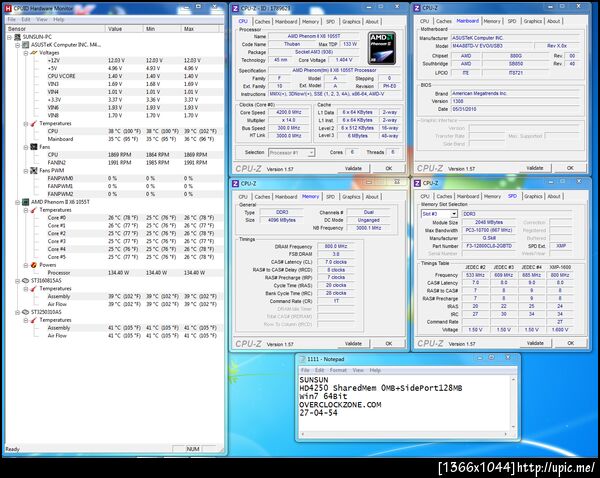This screenshot has height=478, width=600.
Task: Click the ASUSTeK motherboard icon in tree
Action: click(26, 45)
